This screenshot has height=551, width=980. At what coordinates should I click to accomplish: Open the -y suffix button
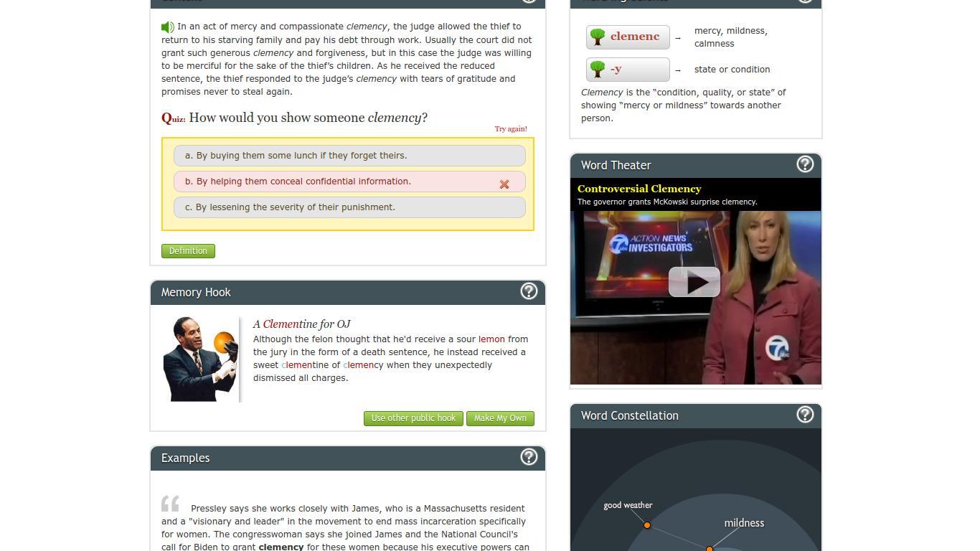(628, 70)
